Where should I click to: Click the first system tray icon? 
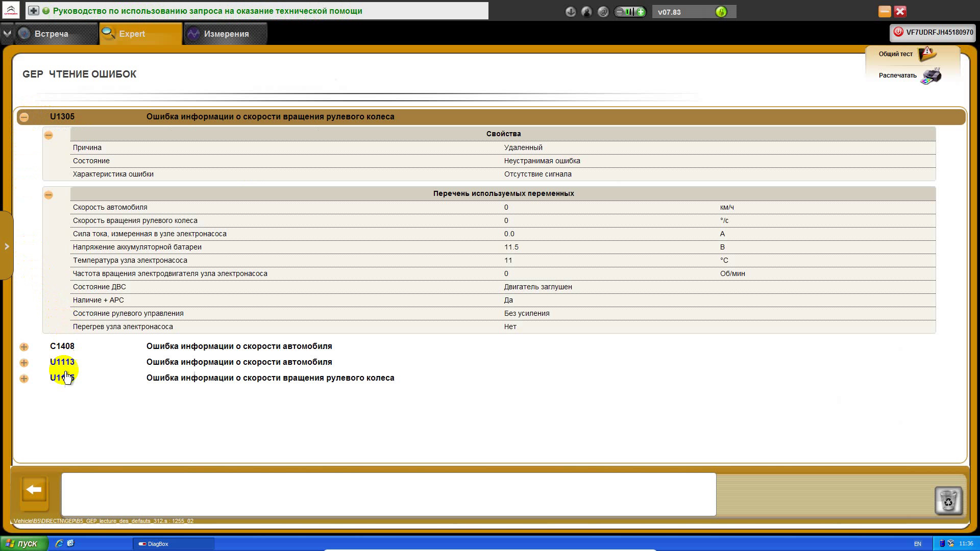pyautogui.click(x=942, y=543)
